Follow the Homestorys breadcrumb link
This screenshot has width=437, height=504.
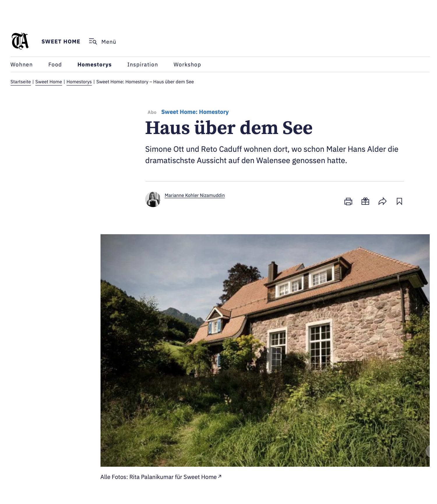pos(79,82)
